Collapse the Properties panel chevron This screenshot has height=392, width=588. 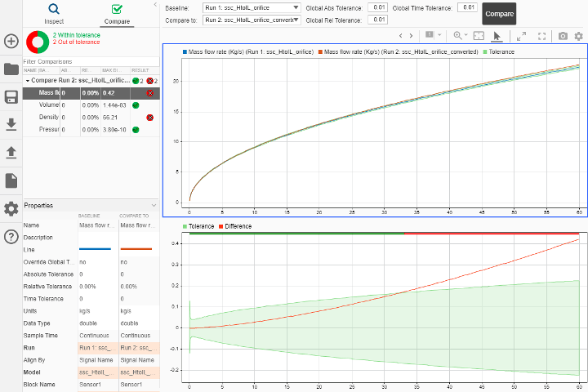154,205
